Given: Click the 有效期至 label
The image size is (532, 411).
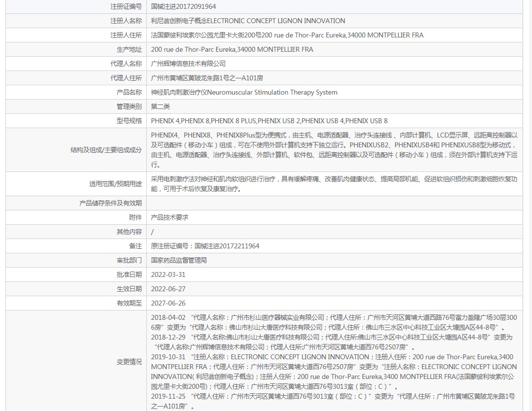Looking at the screenshot, I should [129, 303].
